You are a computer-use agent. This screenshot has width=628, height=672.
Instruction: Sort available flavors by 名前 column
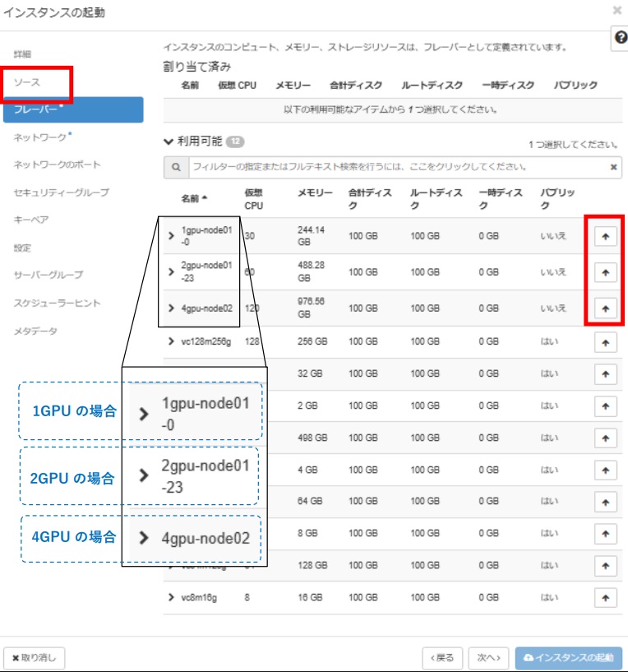tap(194, 198)
